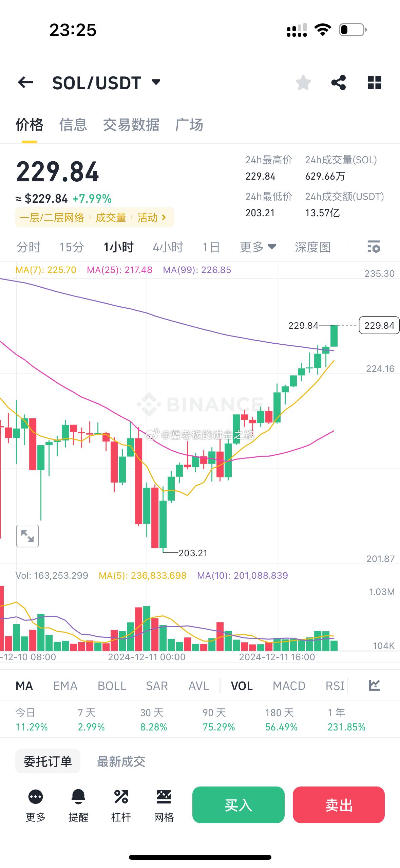
Task: Toggle the MA indicator
Action: tap(24, 686)
